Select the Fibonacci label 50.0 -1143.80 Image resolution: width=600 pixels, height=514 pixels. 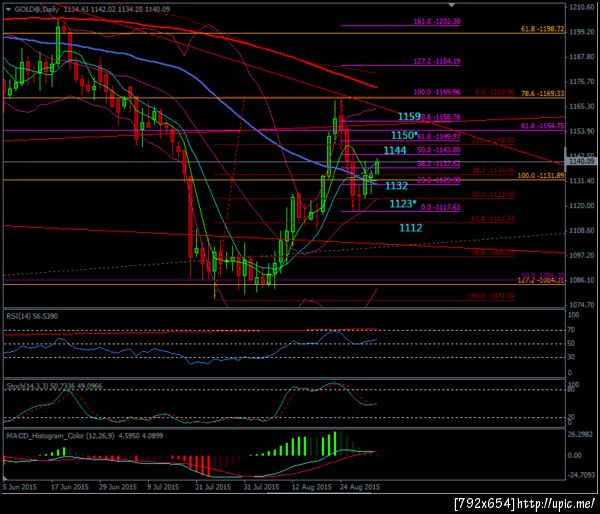[439, 150]
